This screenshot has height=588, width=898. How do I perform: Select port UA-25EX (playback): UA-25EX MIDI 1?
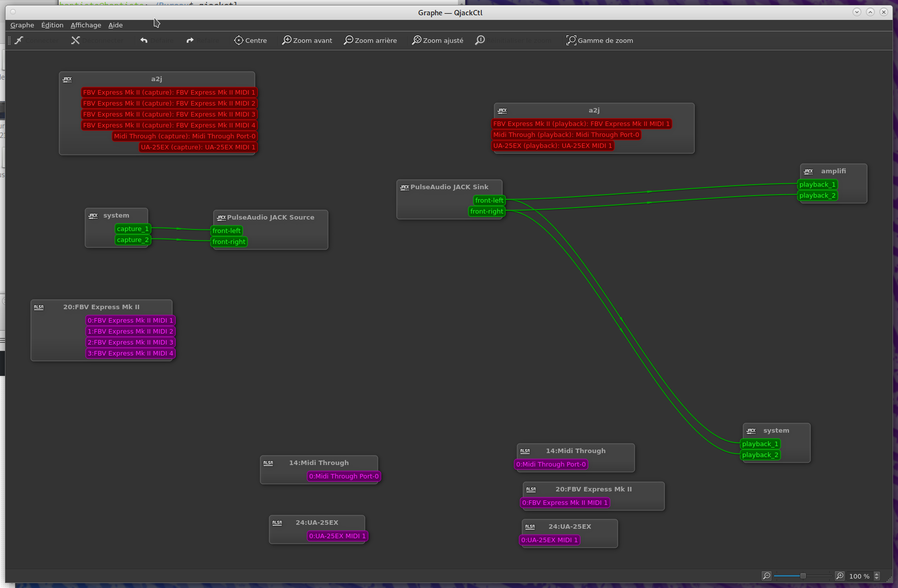point(553,146)
